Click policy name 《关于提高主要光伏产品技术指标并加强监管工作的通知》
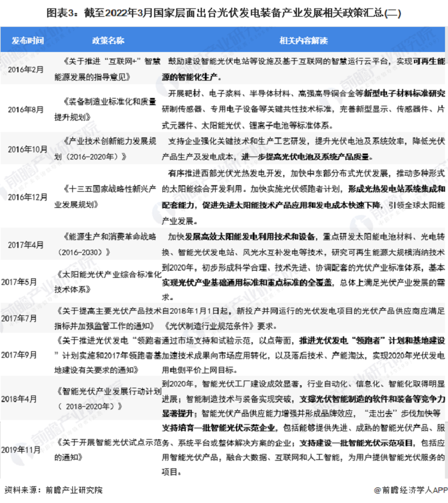This screenshot has width=448, height=503. coord(108,318)
